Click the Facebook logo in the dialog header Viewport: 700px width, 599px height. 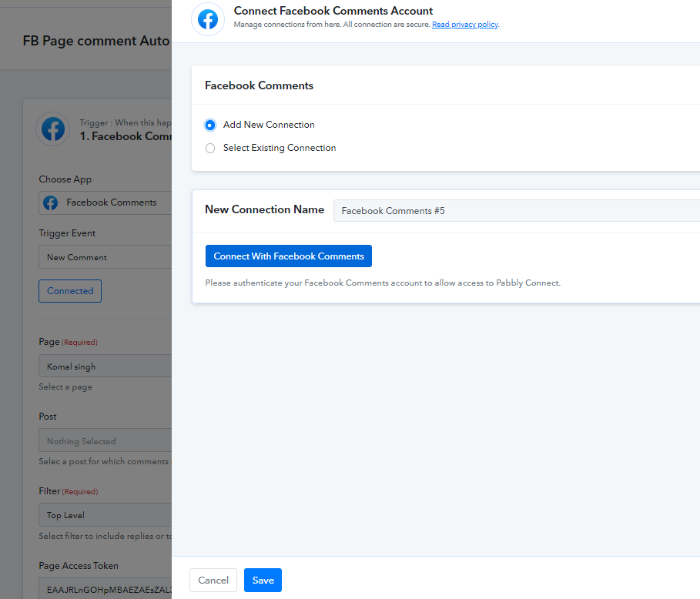pyautogui.click(x=208, y=19)
